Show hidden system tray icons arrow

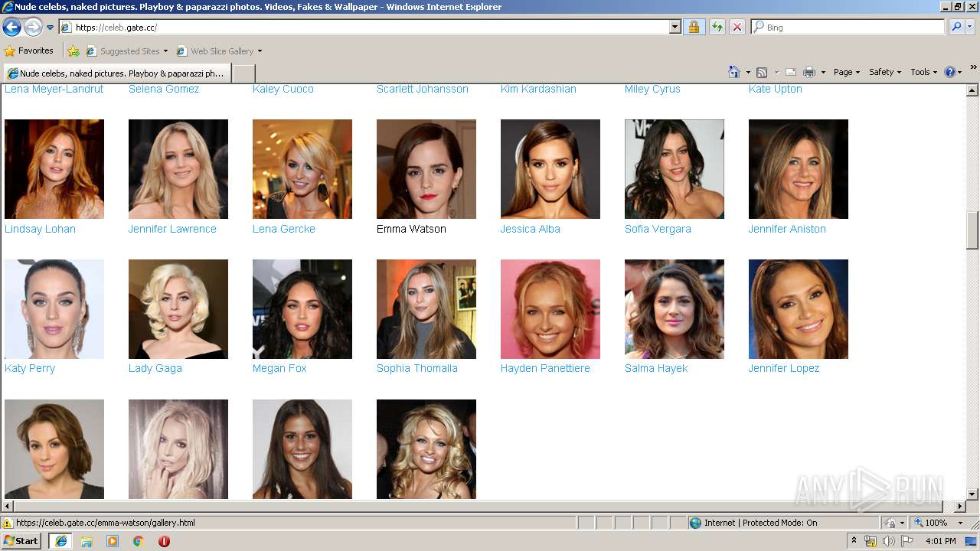coord(854,541)
